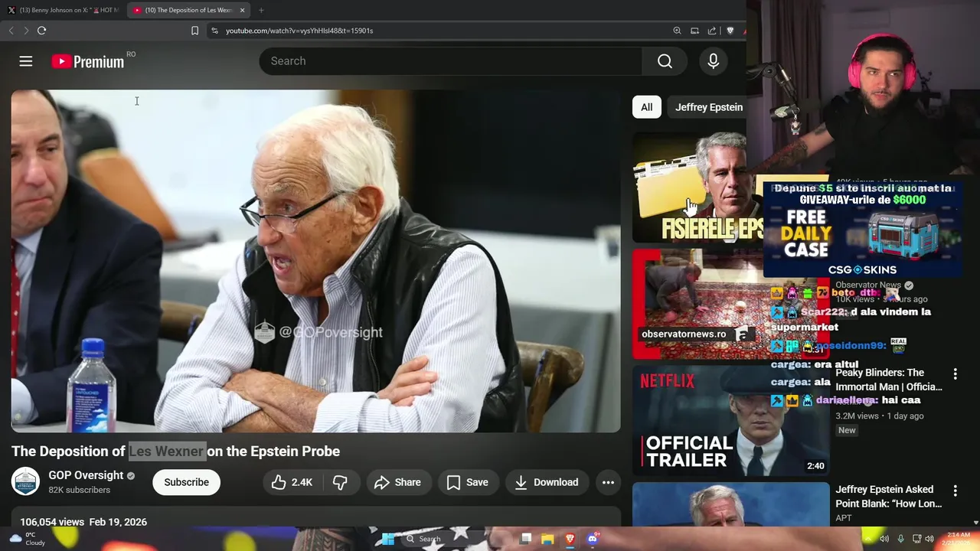Open more actions three-dot menu under video
The height and width of the screenshot is (551, 980).
608,482
